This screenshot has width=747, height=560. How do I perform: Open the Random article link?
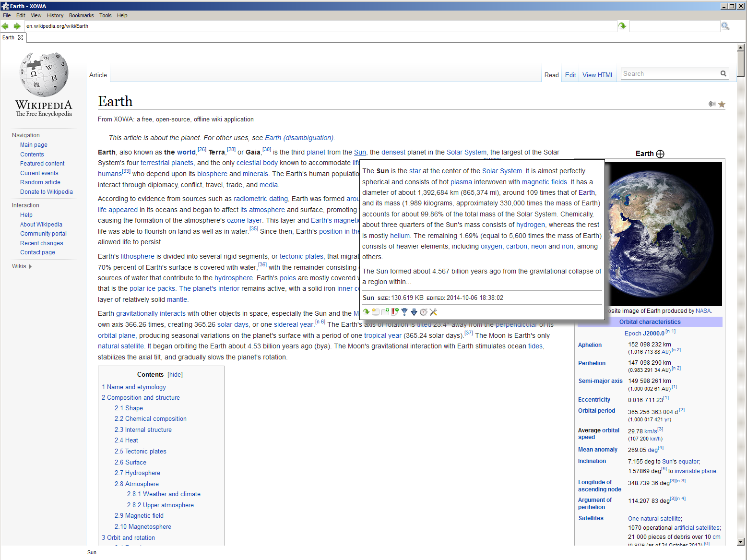(40, 182)
